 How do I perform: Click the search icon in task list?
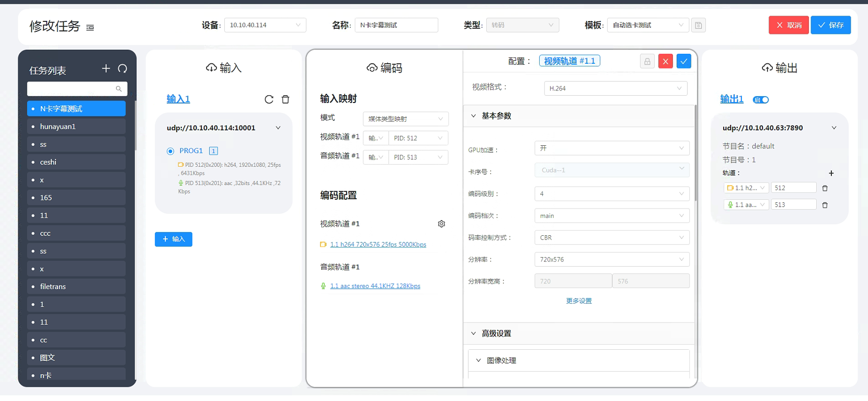tap(119, 89)
